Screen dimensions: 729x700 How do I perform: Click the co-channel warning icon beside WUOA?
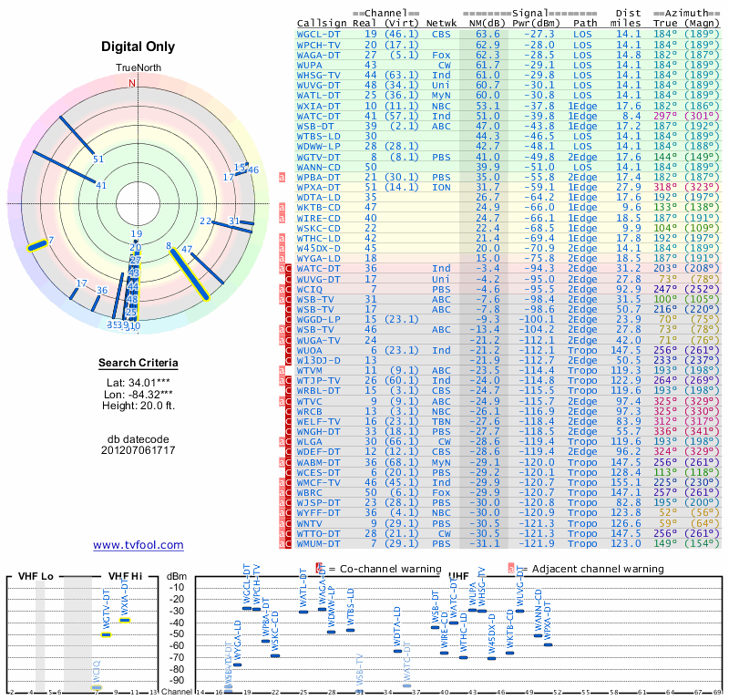pos(289,349)
